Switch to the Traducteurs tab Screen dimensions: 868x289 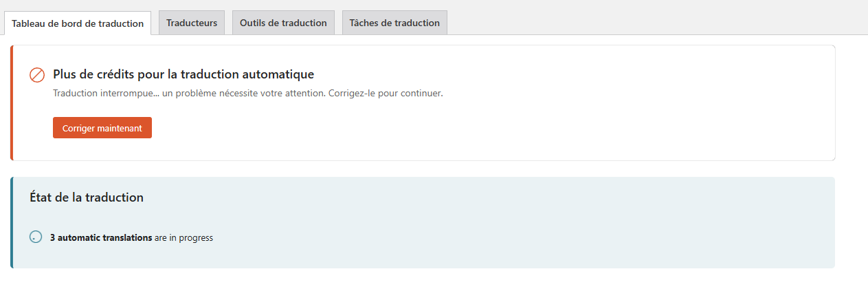[192, 23]
